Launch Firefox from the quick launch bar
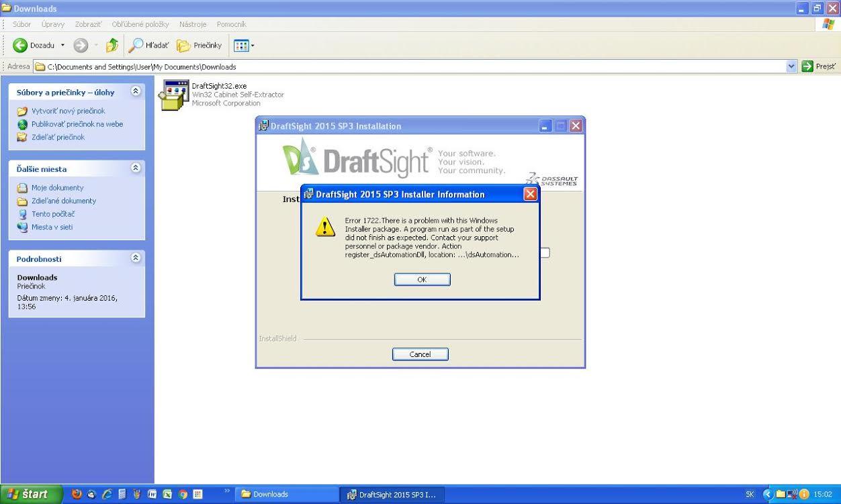This screenshot has width=841, height=504. tap(77, 495)
